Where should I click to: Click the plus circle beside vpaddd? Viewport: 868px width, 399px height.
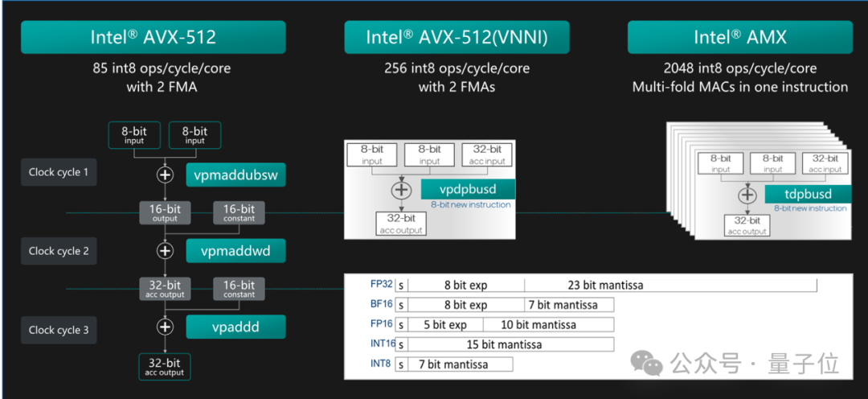165,327
